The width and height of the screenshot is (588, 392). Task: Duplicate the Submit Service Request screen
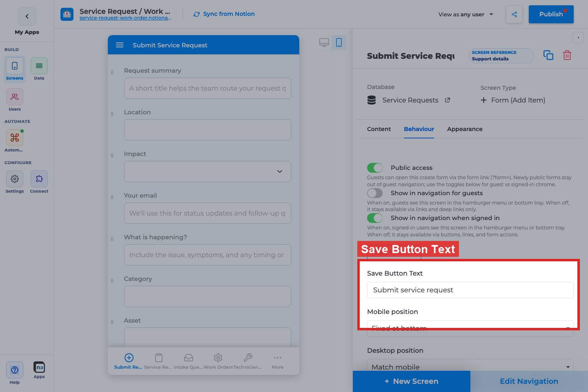548,55
